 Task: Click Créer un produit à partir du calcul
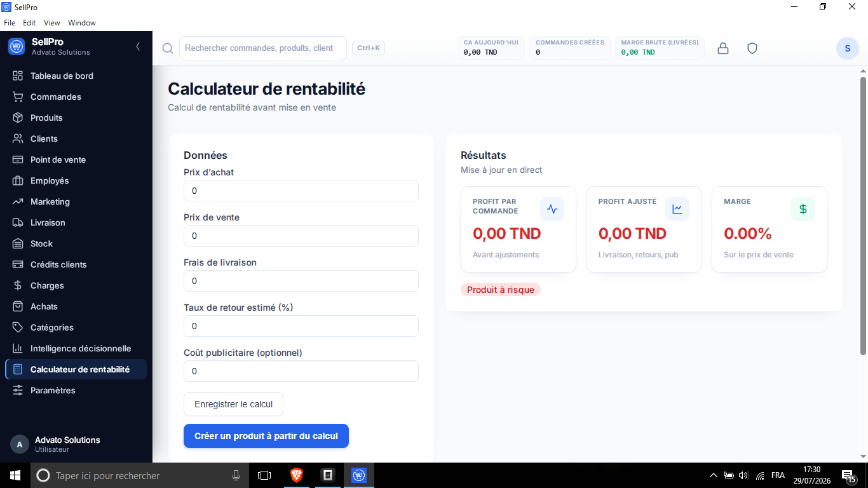coord(266,436)
